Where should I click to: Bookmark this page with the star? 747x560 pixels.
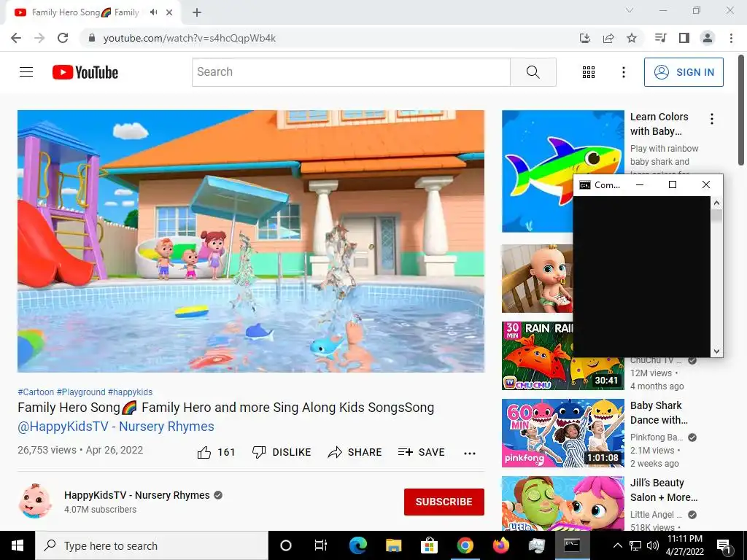coord(632,38)
